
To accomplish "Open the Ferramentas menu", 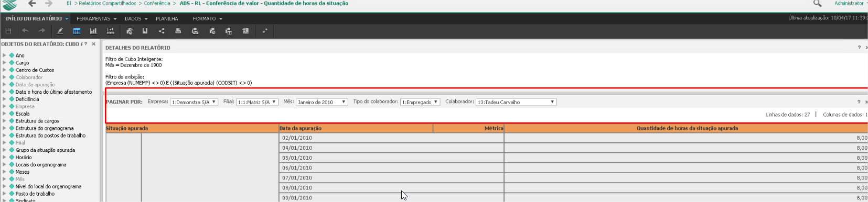I will pyautogui.click(x=97, y=18).
